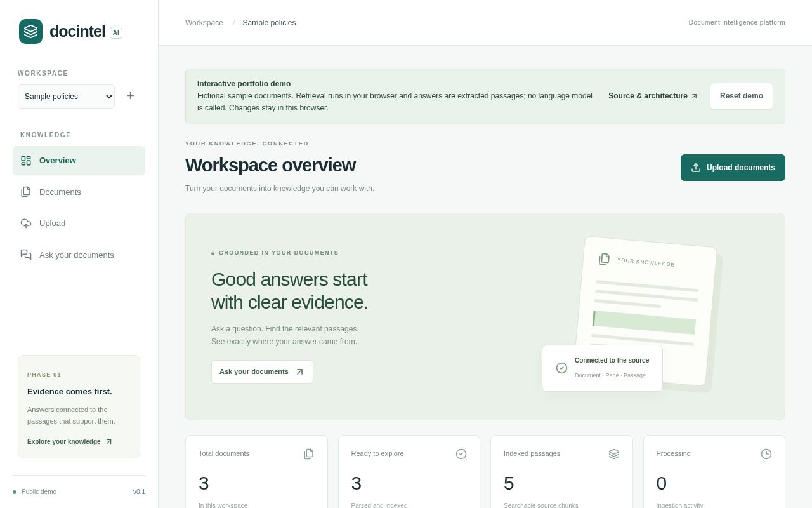The image size is (812, 508).
Task: Click the Processing clock icon
Action: click(x=766, y=454)
